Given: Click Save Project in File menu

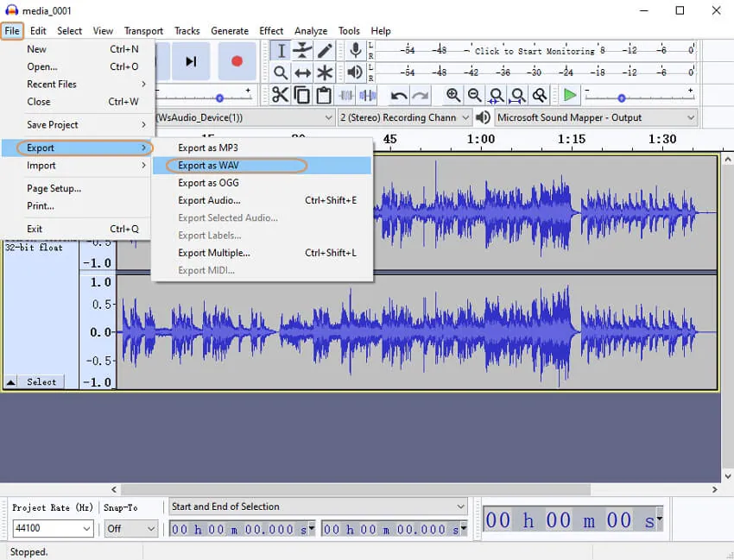Looking at the screenshot, I should tap(53, 125).
